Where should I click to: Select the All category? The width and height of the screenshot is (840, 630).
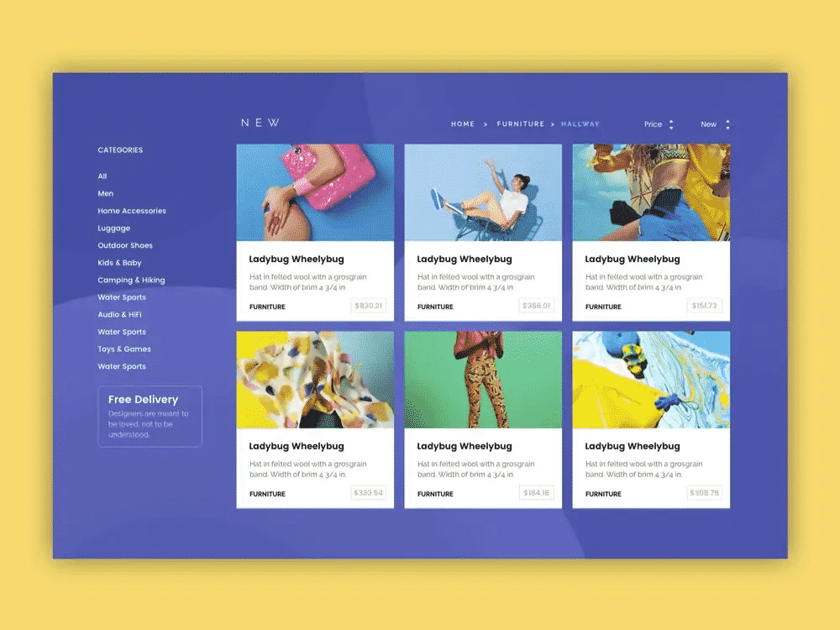102,176
